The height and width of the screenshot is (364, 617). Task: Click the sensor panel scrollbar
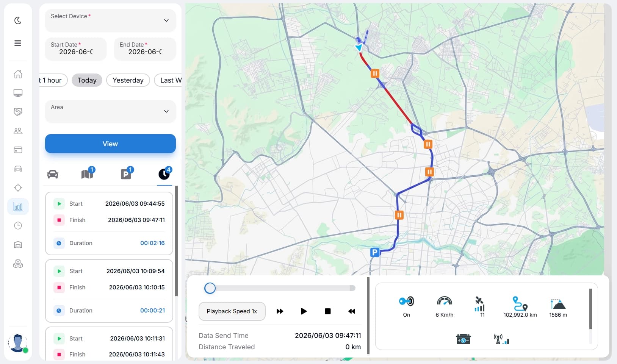point(590,309)
